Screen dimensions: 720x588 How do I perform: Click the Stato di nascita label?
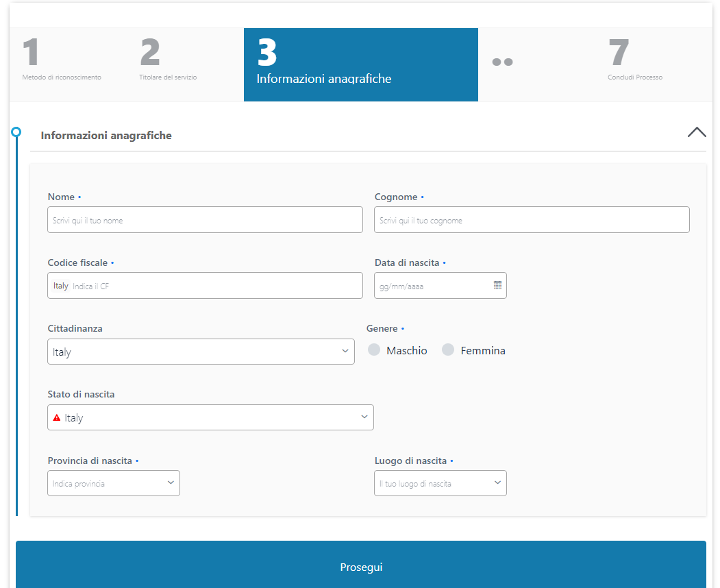click(81, 394)
